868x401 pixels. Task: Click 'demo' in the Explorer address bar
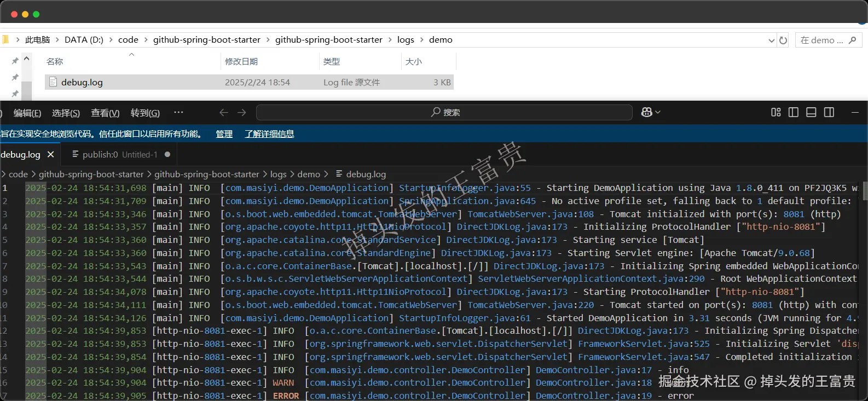(441, 40)
